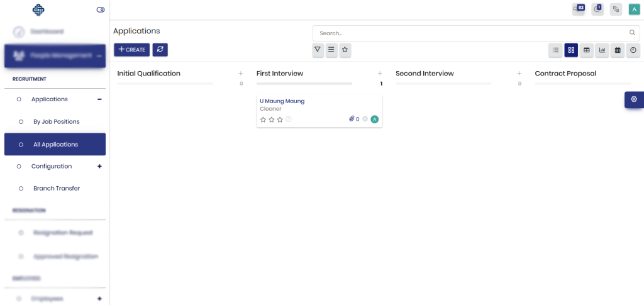The image size is (644, 305).
Task: Click the First Interview record count 1
Action: pyautogui.click(x=381, y=84)
